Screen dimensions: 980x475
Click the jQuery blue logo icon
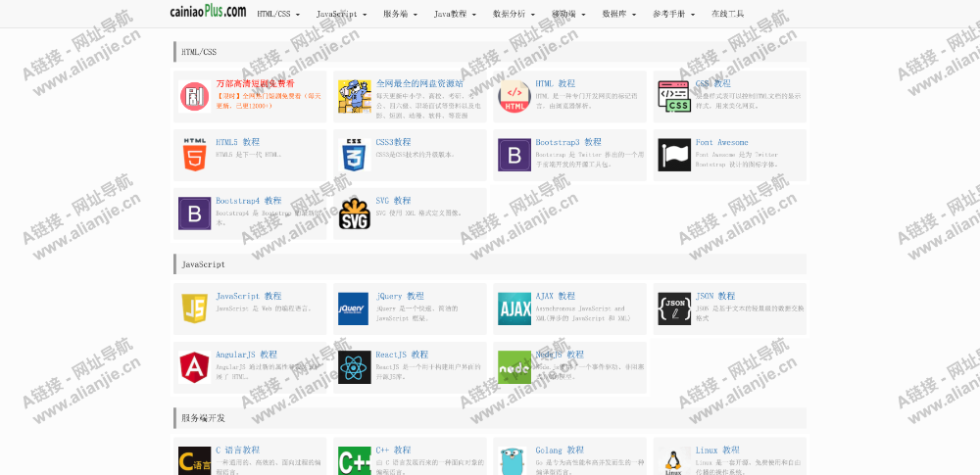tap(355, 309)
